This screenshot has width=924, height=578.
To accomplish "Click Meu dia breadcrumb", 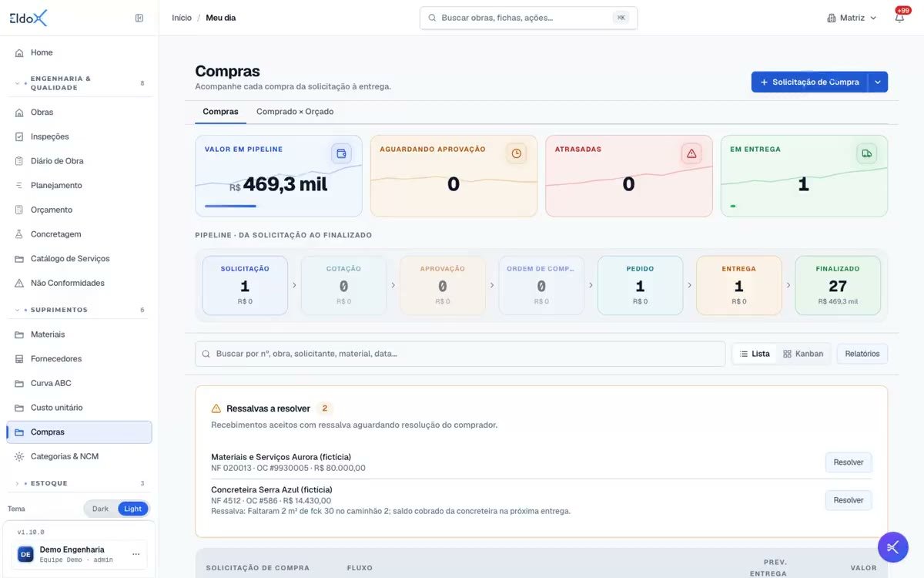I will (221, 18).
